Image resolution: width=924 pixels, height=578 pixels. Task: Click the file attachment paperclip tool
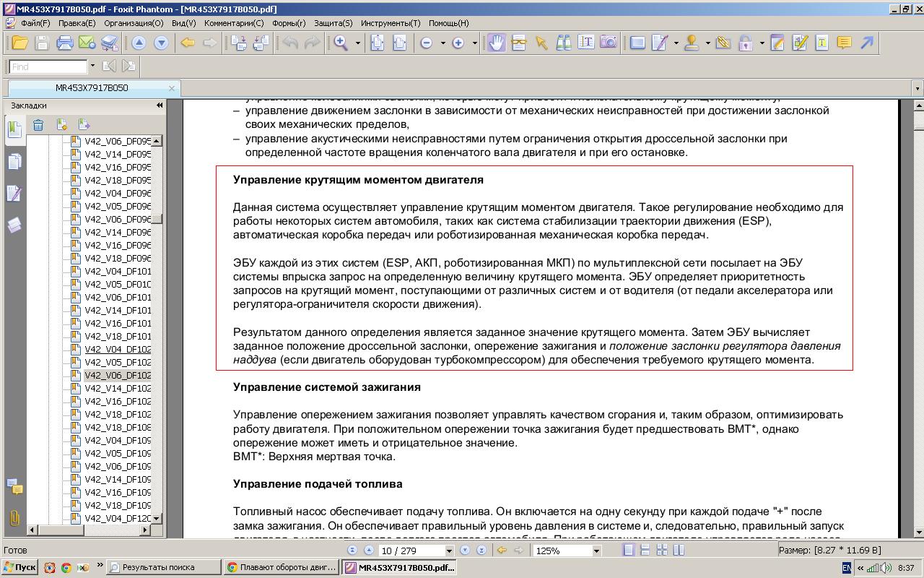pyautogui.click(x=724, y=43)
